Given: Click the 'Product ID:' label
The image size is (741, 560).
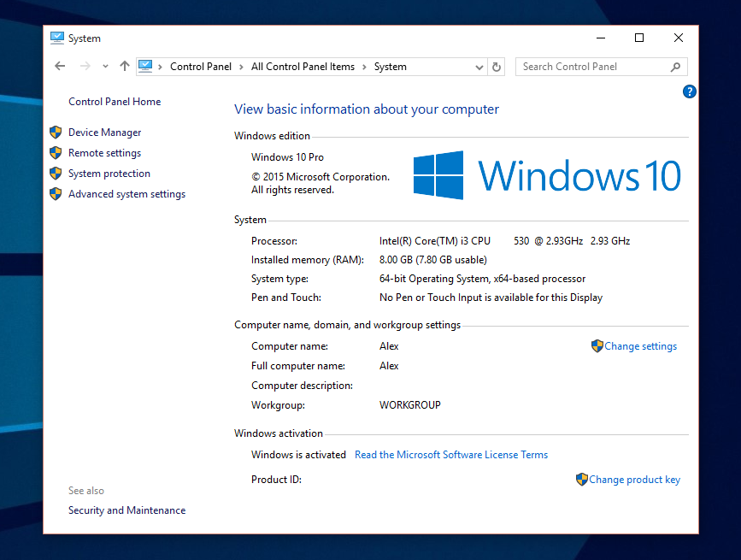Looking at the screenshot, I should tap(276, 480).
